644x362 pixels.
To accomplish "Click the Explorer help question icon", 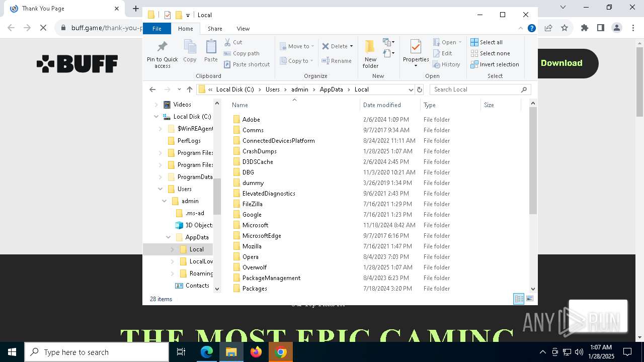I will (x=531, y=29).
